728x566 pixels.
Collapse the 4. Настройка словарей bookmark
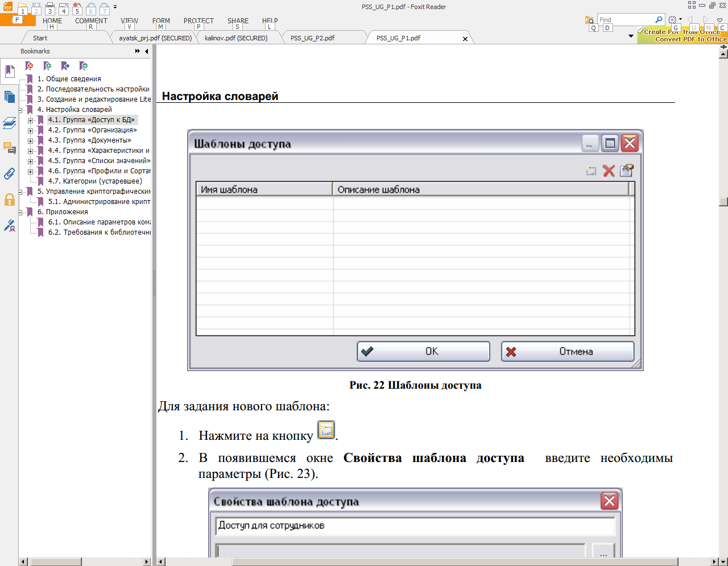(x=20, y=110)
